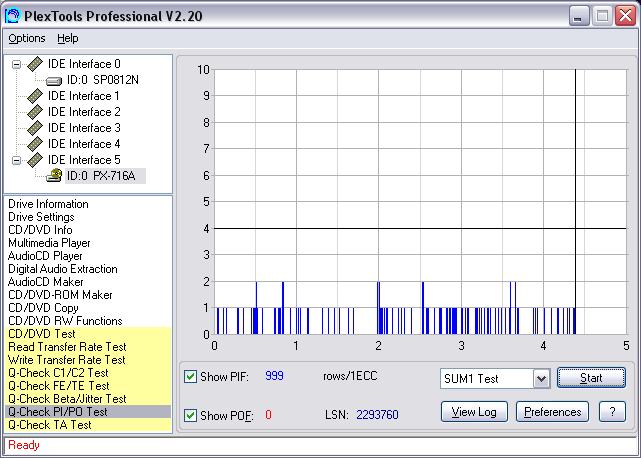Open the SUM1 Test dropdown arrow
641x458 pixels.
542,379
